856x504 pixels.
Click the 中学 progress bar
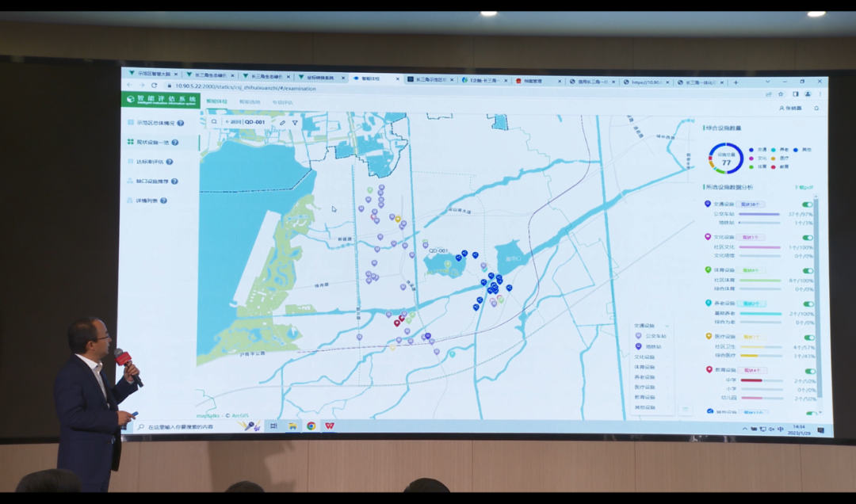(x=762, y=380)
